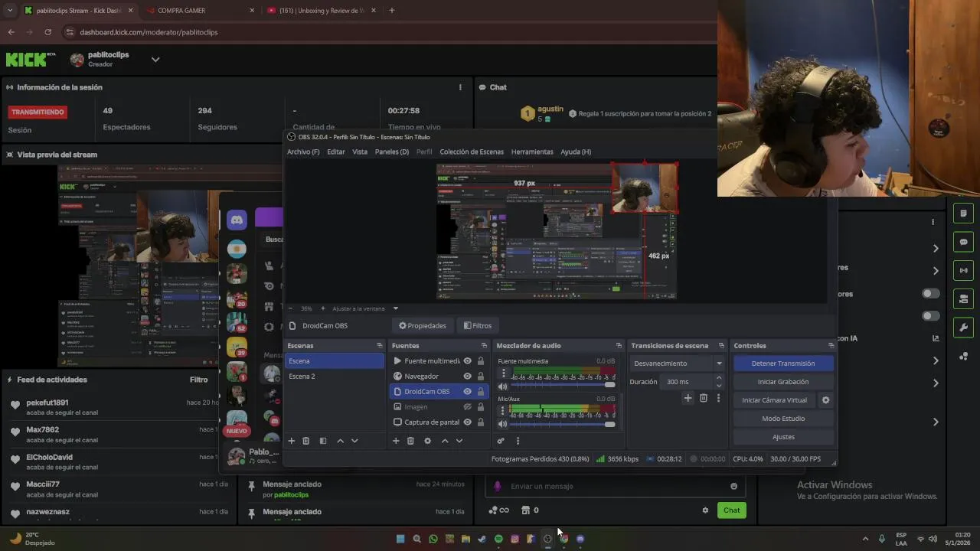Click green Chat send button in Kick

point(732,510)
